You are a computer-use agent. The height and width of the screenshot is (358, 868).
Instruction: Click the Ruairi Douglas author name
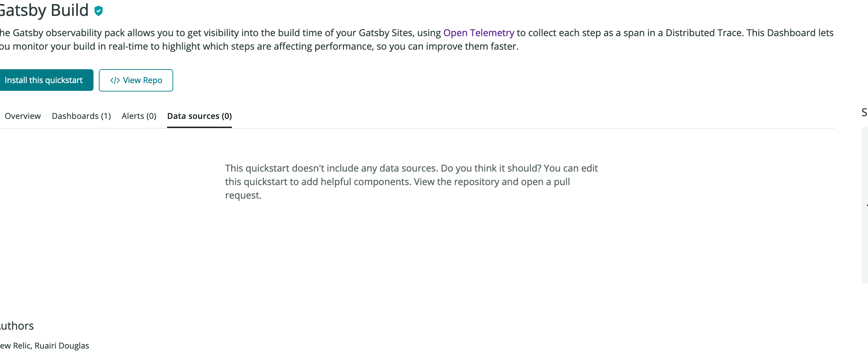click(62, 345)
